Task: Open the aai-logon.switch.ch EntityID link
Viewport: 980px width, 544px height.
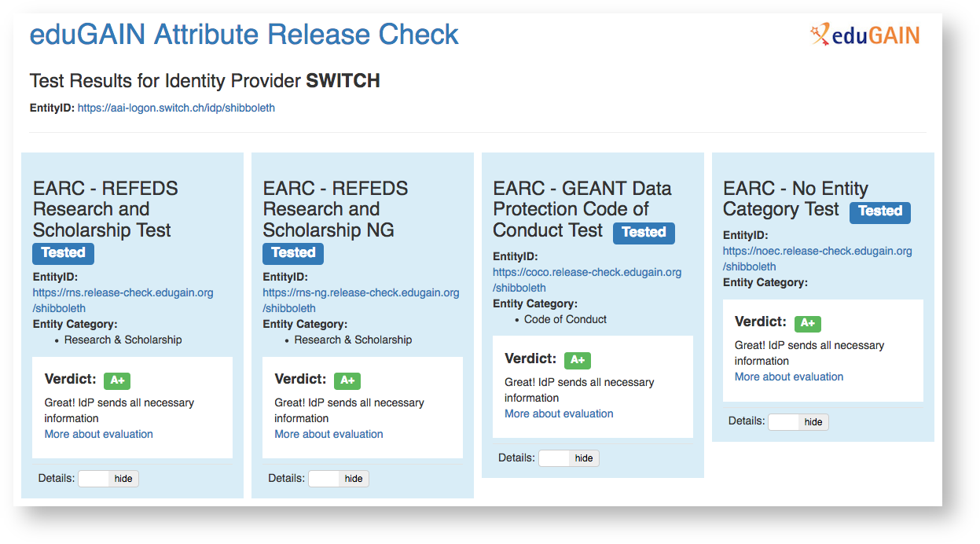Action: 176,108
